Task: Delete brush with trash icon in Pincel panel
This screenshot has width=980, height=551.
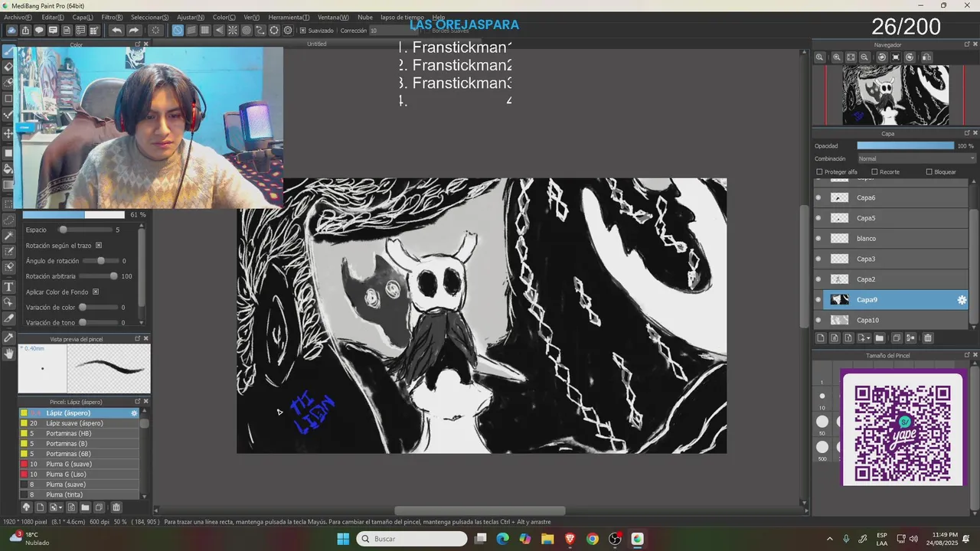Action: pos(116,507)
